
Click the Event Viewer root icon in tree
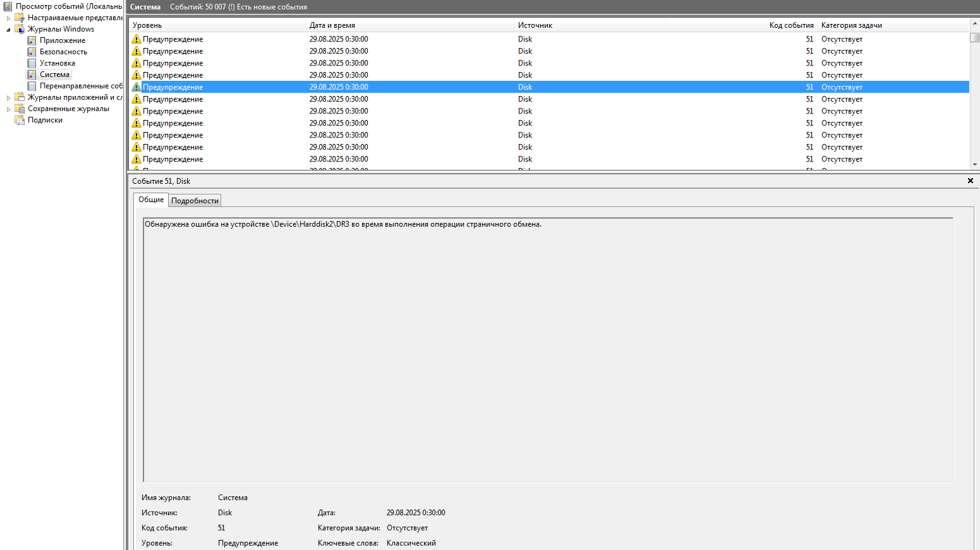(x=8, y=6)
